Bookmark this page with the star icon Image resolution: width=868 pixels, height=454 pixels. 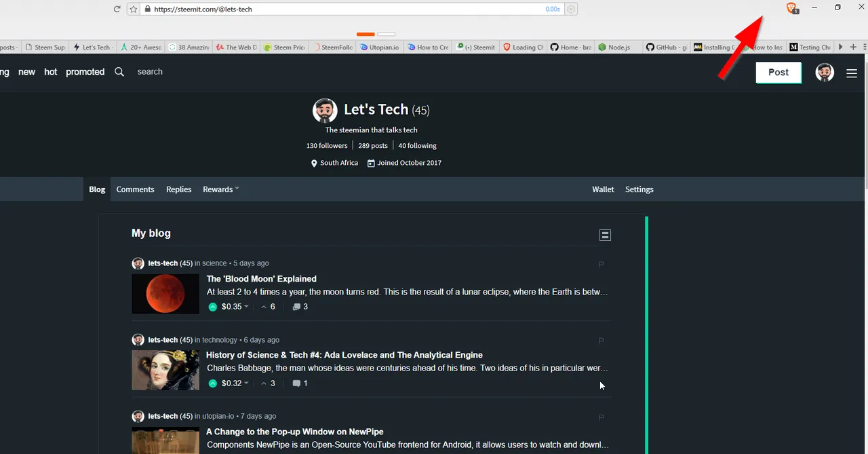coord(133,10)
